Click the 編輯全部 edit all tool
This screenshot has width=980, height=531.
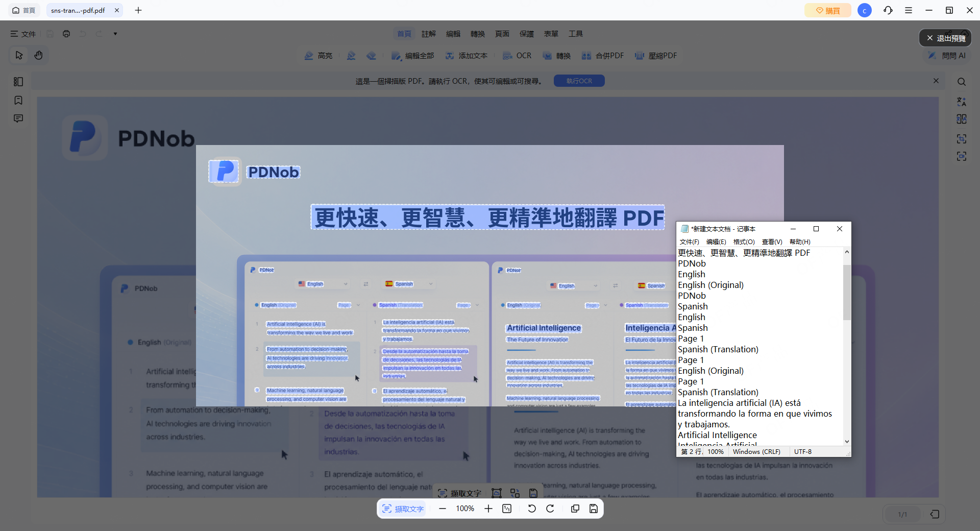(412, 56)
